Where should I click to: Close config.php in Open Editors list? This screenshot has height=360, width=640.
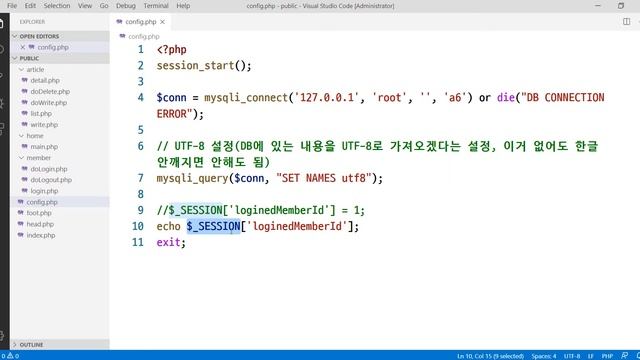(23, 47)
